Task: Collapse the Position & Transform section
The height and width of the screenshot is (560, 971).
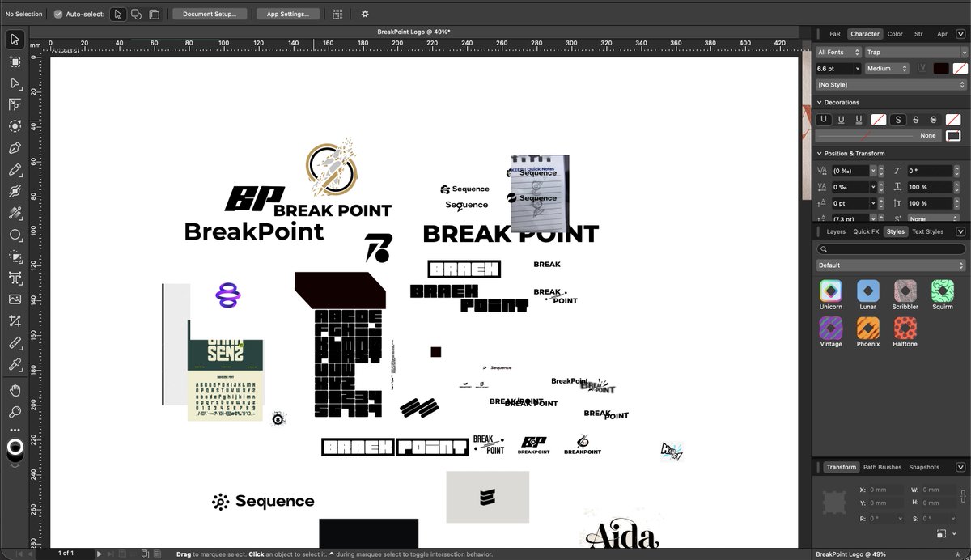Action: click(x=820, y=154)
